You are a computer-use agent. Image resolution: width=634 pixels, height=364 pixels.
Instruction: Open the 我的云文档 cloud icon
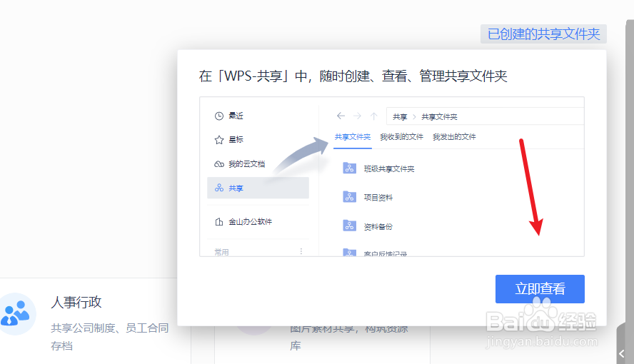tap(218, 164)
